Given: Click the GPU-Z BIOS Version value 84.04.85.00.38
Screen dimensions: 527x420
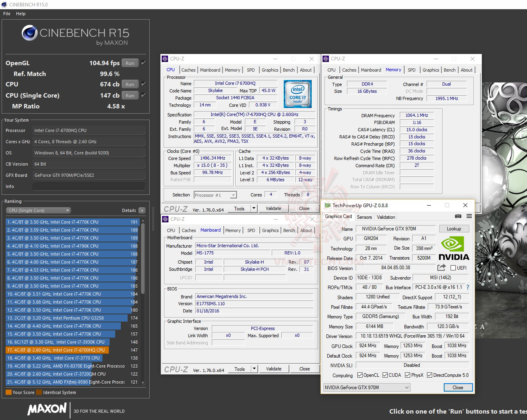Looking at the screenshot, I should [x=395, y=268].
